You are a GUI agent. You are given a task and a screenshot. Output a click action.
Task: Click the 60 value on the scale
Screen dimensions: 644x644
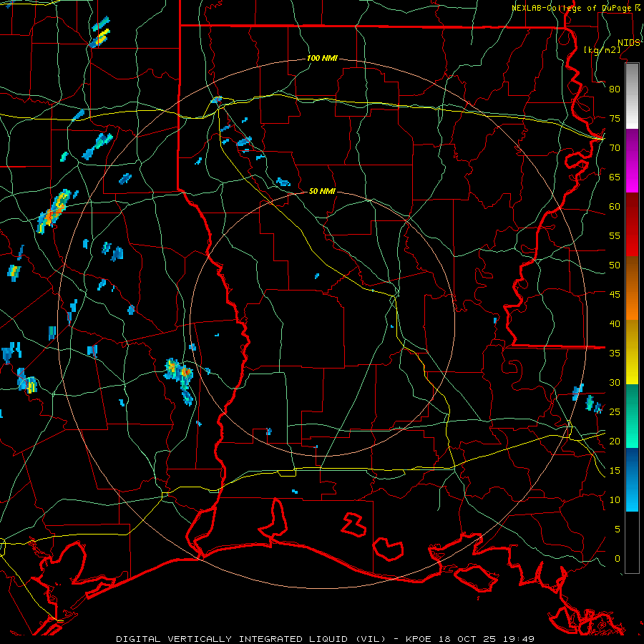[615, 207]
